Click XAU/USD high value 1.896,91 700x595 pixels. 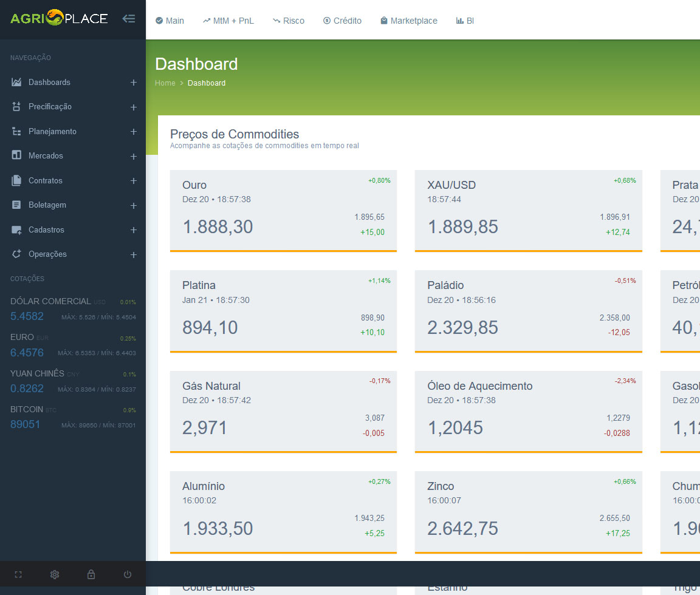(615, 217)
